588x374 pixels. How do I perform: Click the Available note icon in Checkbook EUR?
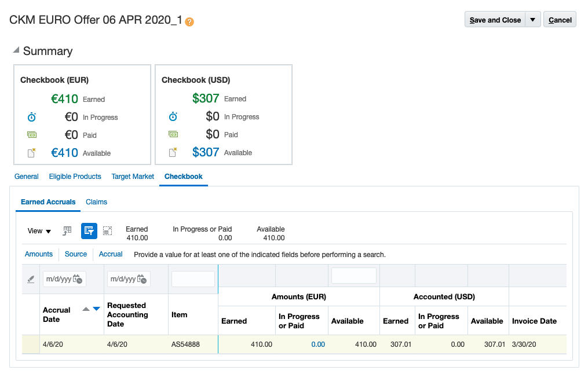point(32,152)
